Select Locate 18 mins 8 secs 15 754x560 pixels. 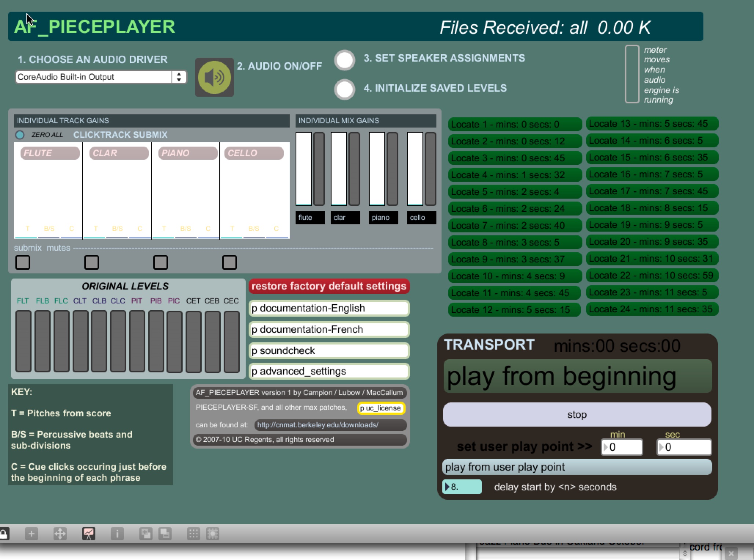click(x=651, y=208)
